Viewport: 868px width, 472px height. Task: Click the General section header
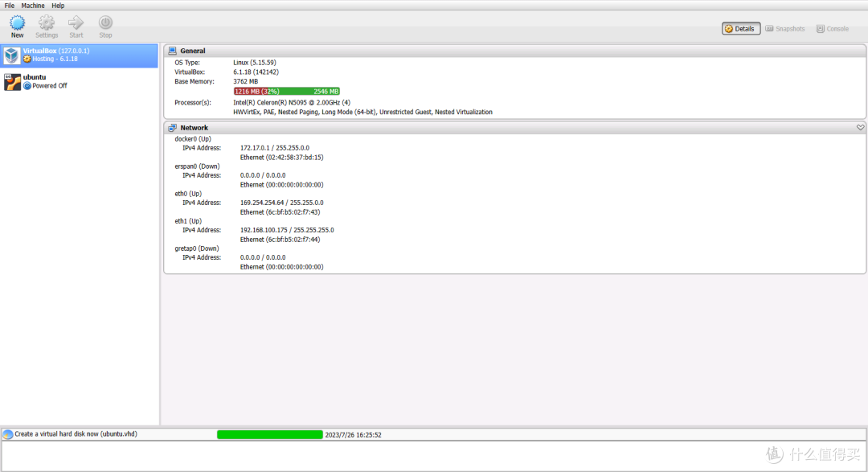point(515,51)
